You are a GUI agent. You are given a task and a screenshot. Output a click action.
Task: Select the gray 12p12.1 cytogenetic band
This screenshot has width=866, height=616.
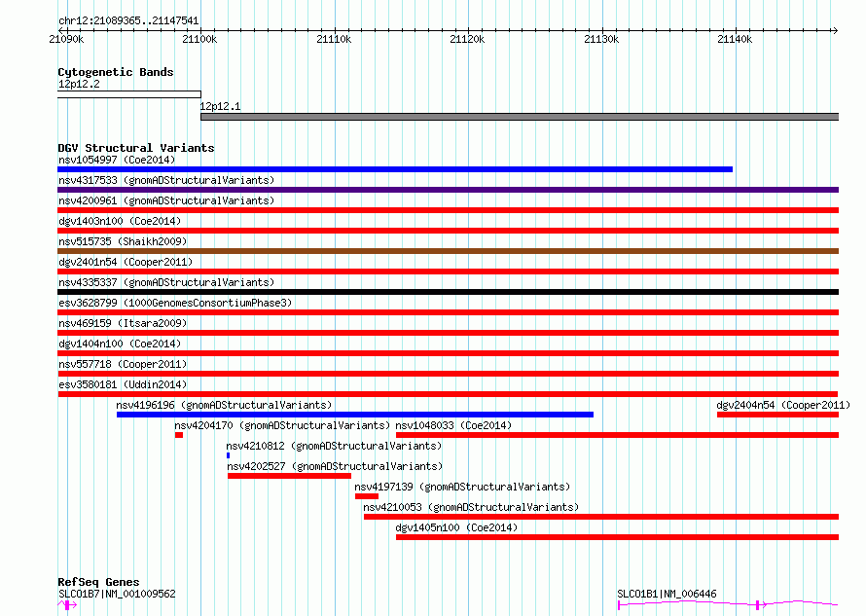[520, 117]
